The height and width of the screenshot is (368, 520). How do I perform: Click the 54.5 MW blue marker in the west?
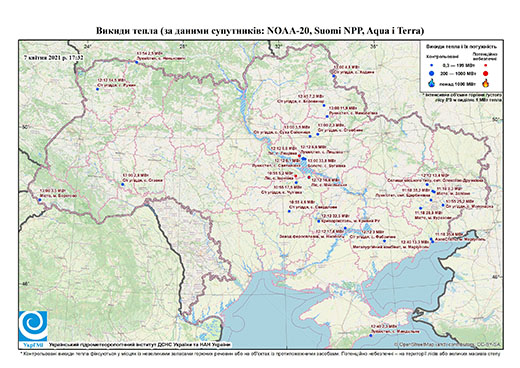[x=98, y=89]
